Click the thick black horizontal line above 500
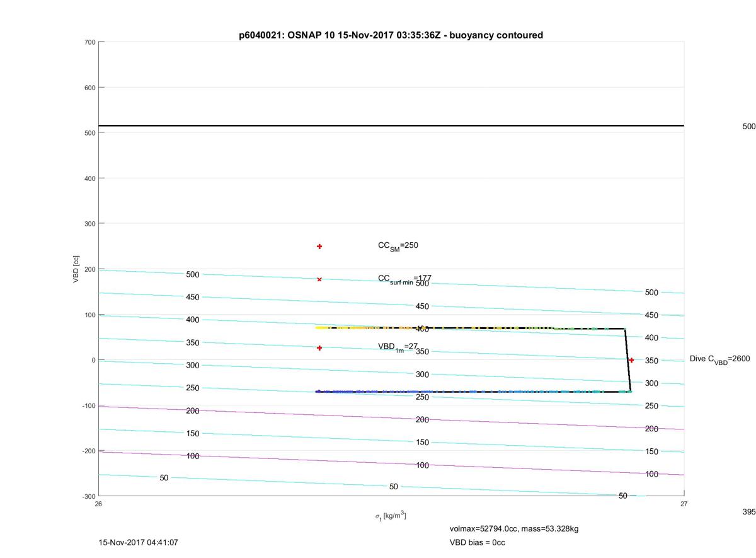This screenshot has height=558, width=756. (x=391, y=125)
